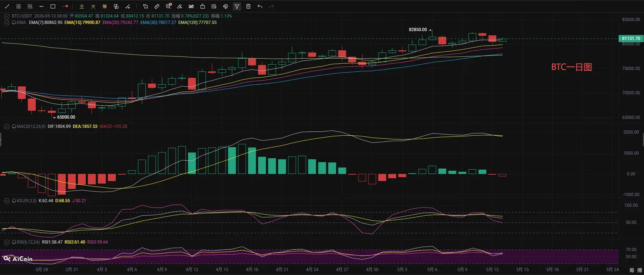Viewport: 644px width, 275px height.
Task: Open MACD(12,26,9) indicator settings label
Action: 31,126
